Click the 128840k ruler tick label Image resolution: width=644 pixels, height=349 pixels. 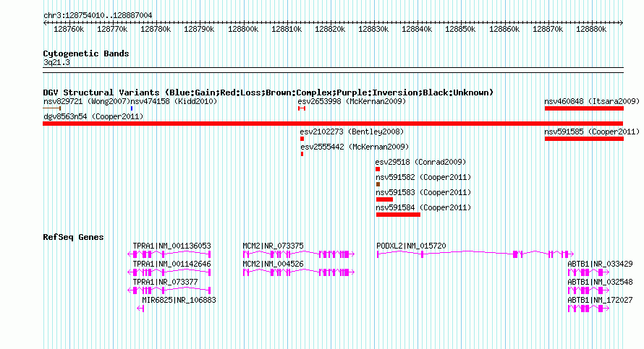pos(417,29)
